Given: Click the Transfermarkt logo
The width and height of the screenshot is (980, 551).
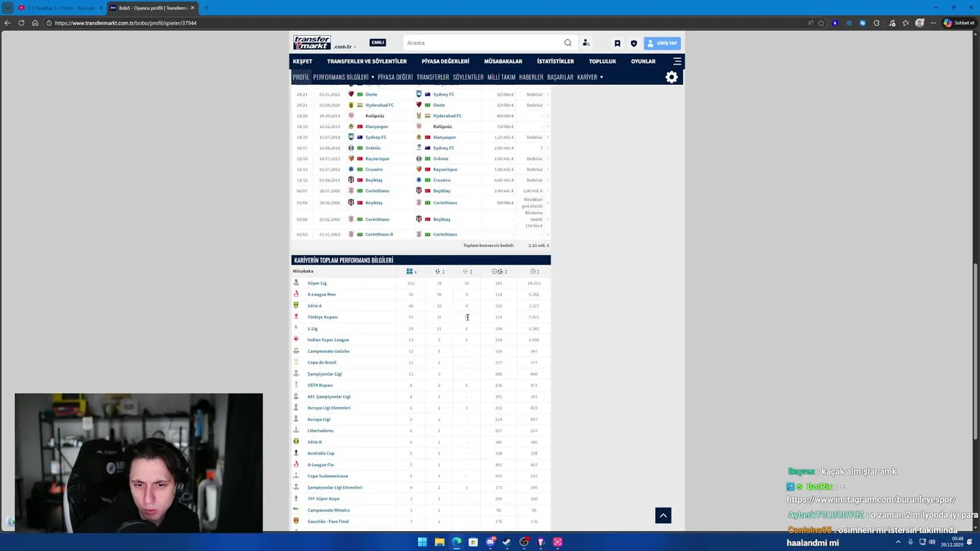Looking at the screenshot, I should click(312, 43).
